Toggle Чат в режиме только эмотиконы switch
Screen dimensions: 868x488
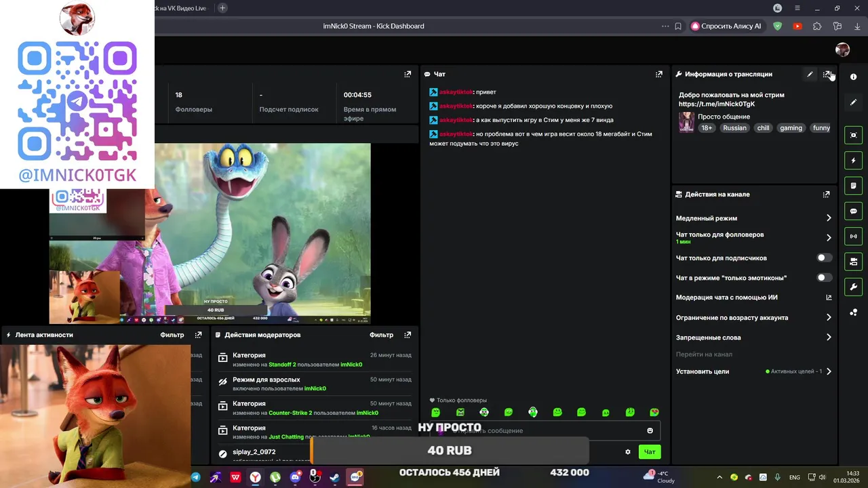(x=824, y=278)
